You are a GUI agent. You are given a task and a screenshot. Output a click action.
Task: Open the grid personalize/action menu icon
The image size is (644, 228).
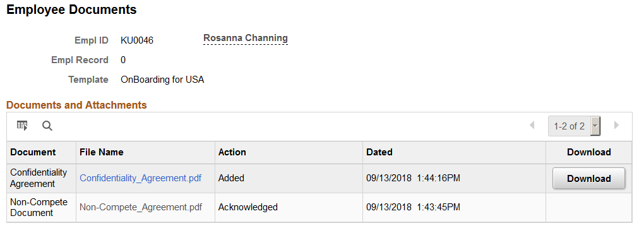pyautogui.click(x=21, y=126)
